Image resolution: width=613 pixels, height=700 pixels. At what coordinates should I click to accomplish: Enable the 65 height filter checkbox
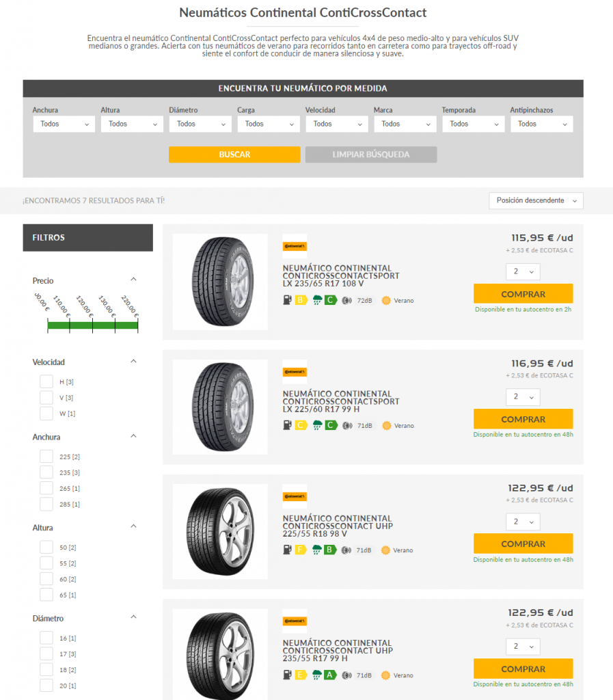46,595
